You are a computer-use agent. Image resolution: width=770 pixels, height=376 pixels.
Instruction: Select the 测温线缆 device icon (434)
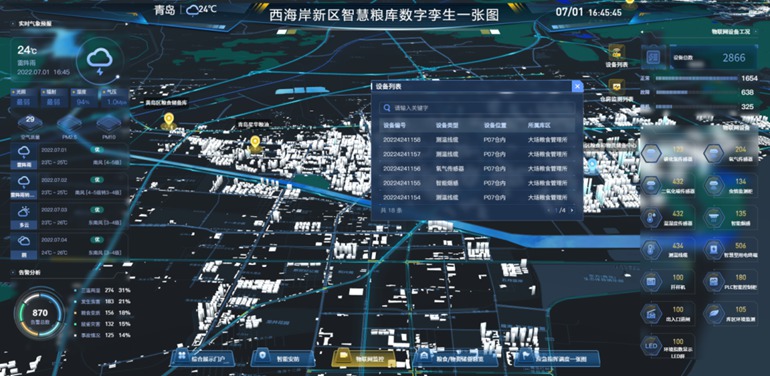click(x=651, y=249)
